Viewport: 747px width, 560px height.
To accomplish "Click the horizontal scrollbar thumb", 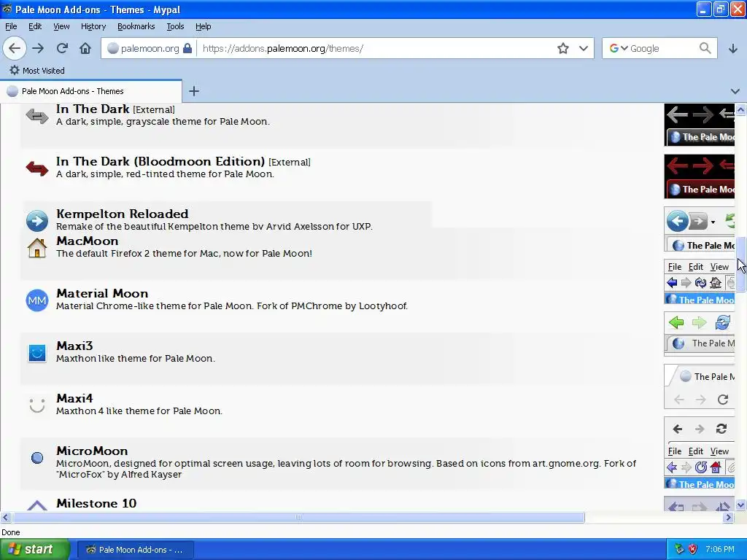I will (298, 517).
